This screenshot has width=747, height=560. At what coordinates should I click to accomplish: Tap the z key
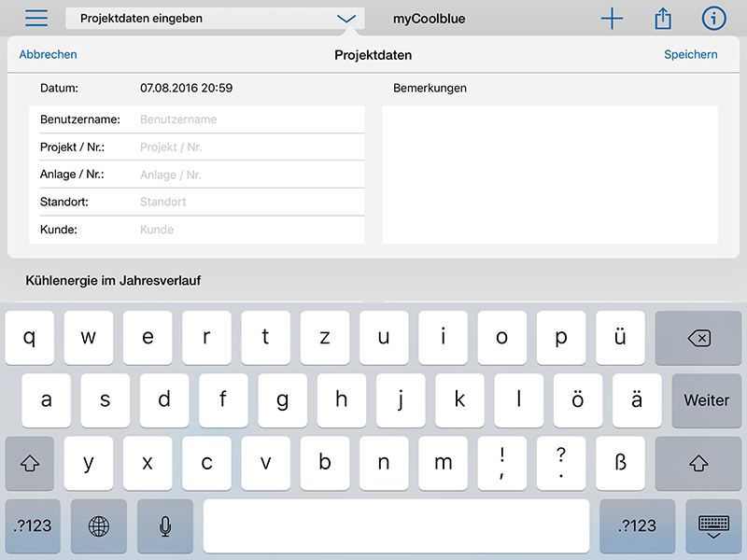[x=325, y=338]
